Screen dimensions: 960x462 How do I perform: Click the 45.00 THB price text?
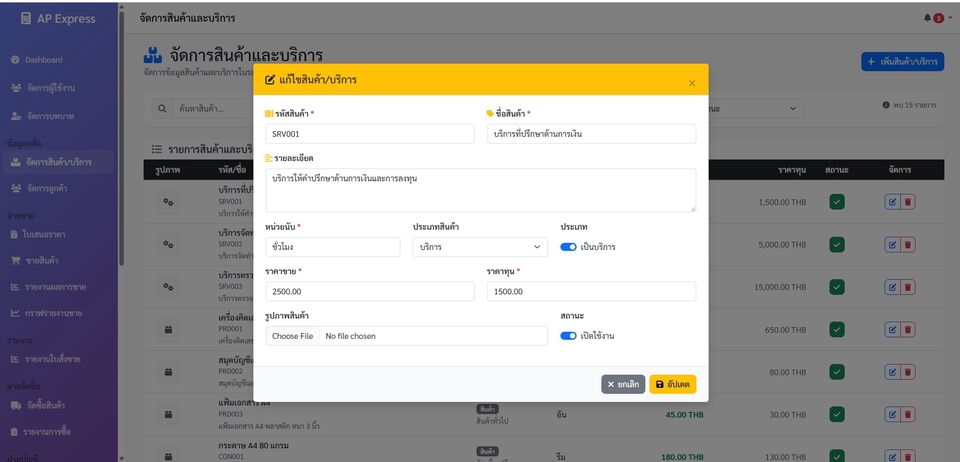click(x=684, y=415)
